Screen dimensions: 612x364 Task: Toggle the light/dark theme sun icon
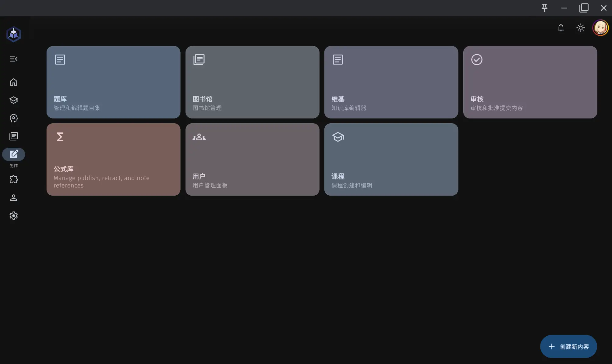click(x=581, y=28)
